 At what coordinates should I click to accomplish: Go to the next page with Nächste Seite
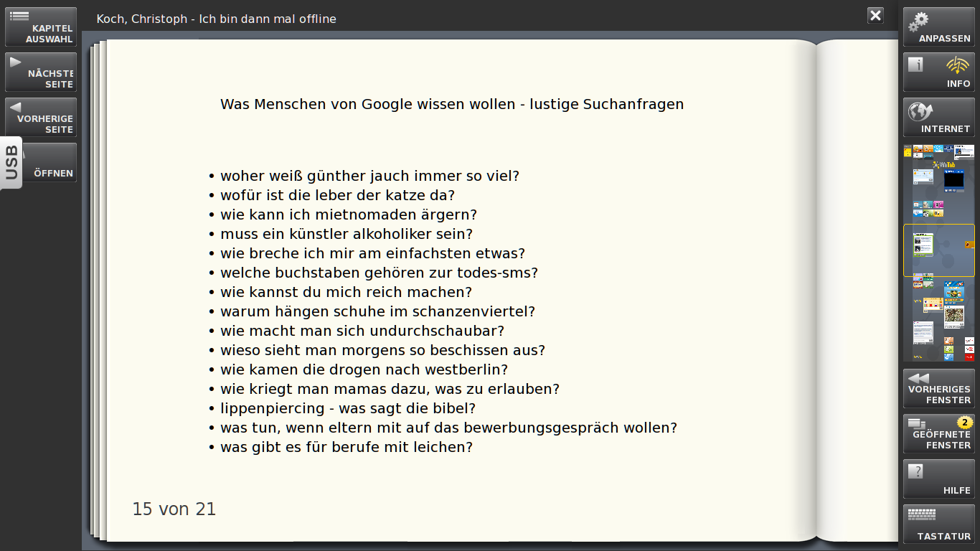tap(41, 72)
